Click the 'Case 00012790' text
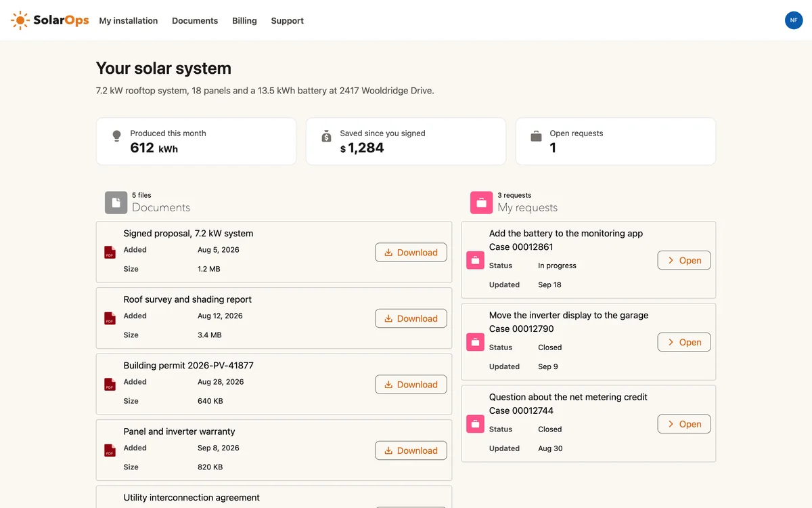The width and height of the screenshot is (812, 508). click(x=521, y=329)
